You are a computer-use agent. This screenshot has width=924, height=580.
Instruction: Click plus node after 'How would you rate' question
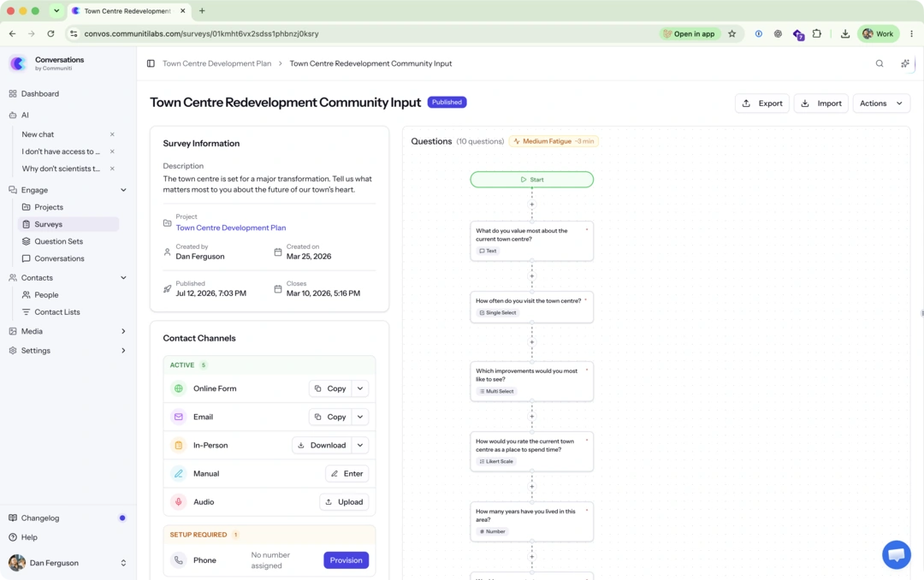click(x=531, y=486)
